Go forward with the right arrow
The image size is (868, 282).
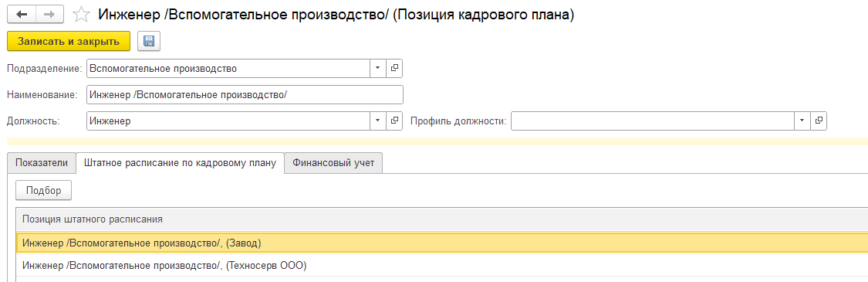[49, 15]
